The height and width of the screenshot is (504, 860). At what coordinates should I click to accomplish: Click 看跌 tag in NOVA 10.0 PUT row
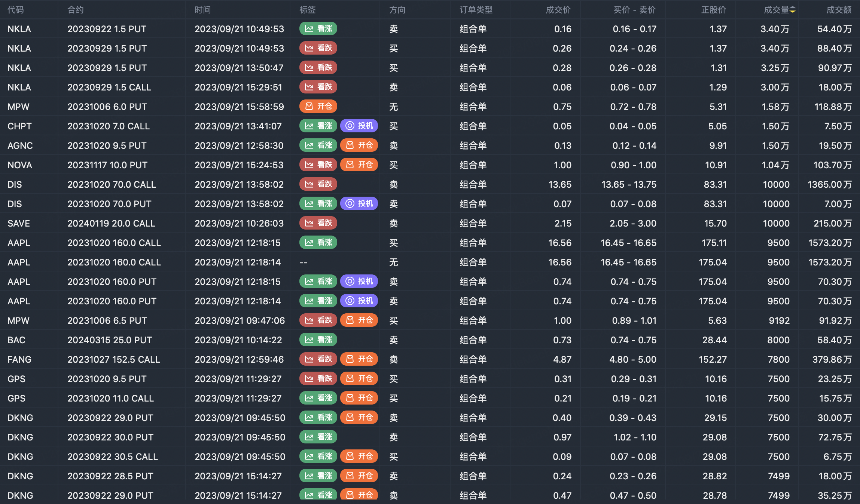click(x=318, y=165)
